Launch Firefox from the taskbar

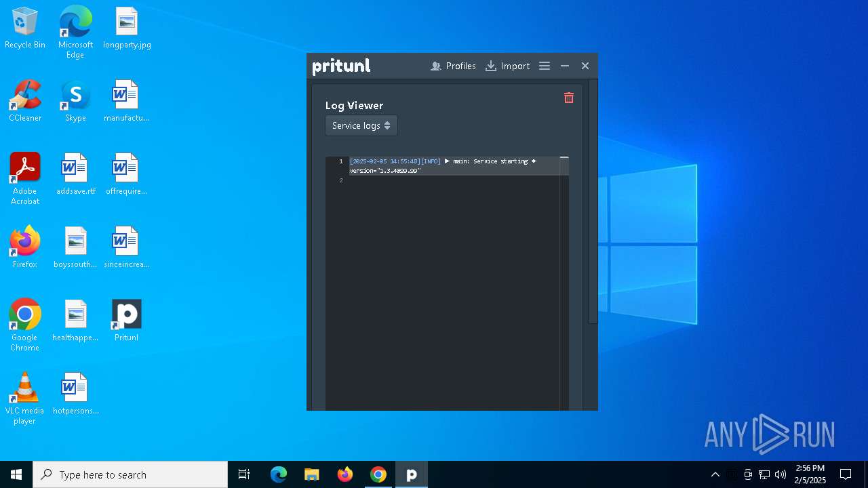tap(345, 474)
